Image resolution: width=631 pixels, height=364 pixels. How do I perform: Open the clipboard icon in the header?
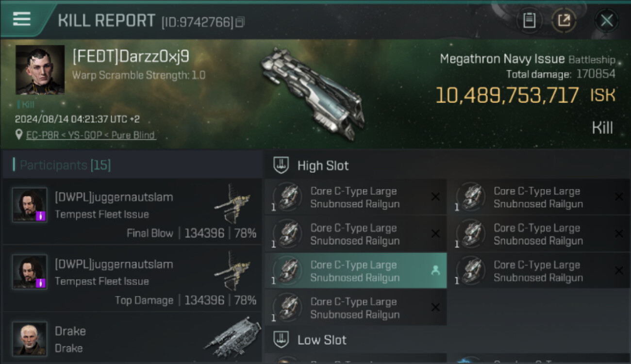529,20
